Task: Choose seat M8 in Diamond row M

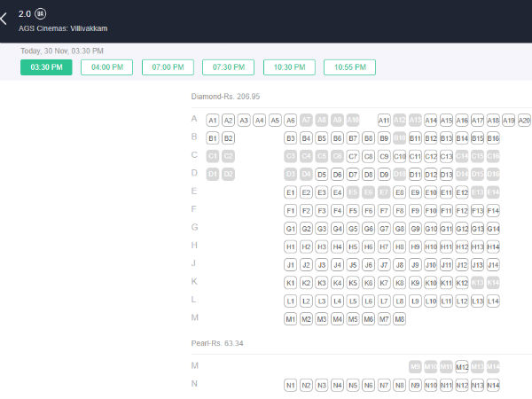Action: [x=399, y=318]
